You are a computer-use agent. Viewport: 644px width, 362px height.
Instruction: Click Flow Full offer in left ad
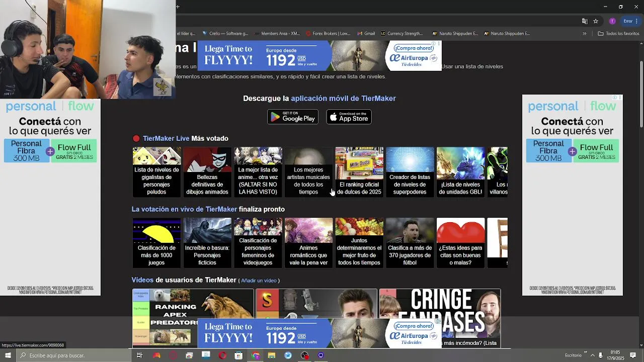click(74, 151)
